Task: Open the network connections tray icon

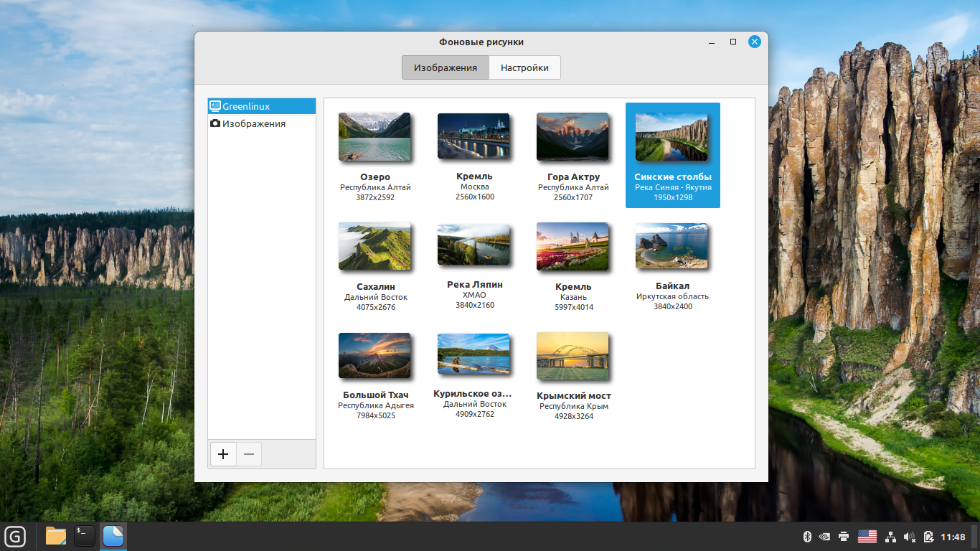Action: point(890,537)
